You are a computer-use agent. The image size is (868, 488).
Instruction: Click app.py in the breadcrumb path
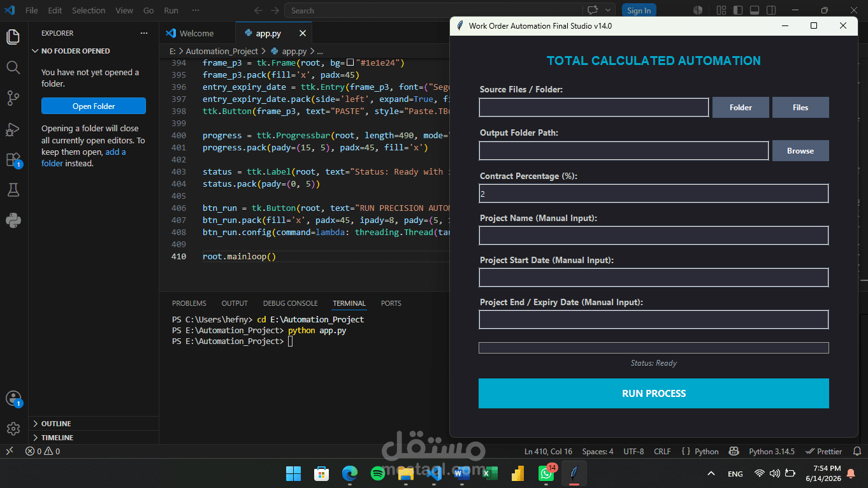coord(294,51)
